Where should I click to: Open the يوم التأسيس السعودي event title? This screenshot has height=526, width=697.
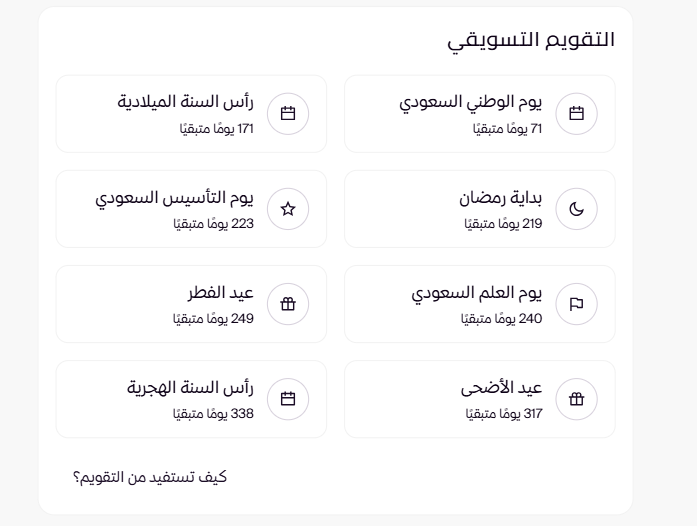[x=175, y=198]
